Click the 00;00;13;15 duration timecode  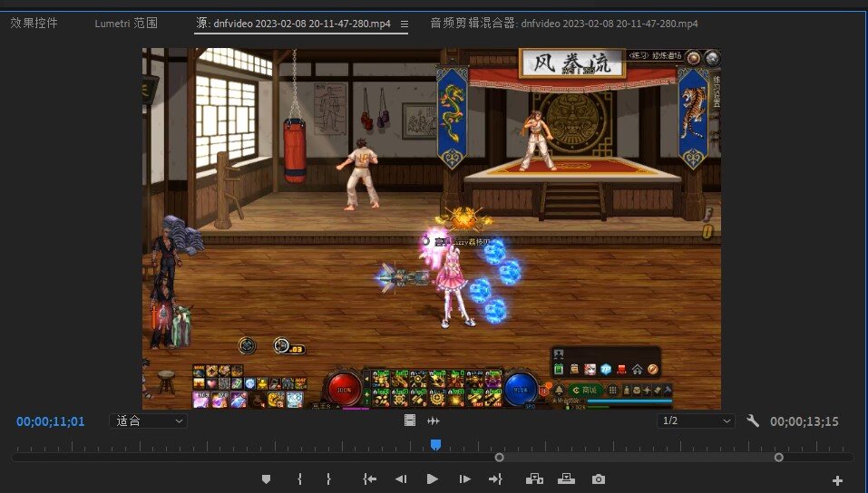tap(805, 421)
